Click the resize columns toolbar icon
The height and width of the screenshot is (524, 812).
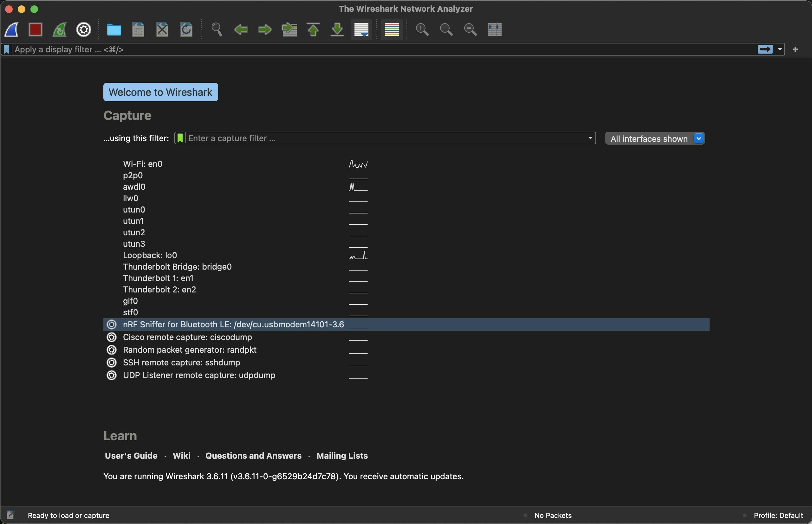494,29
